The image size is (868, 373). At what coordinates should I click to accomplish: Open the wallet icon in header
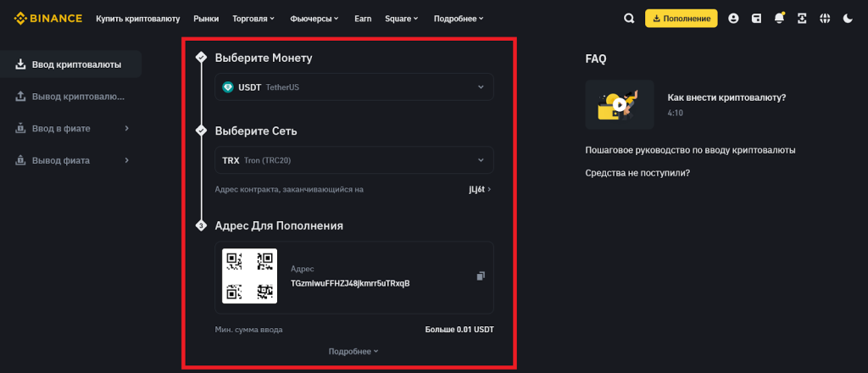click(756, 18)
